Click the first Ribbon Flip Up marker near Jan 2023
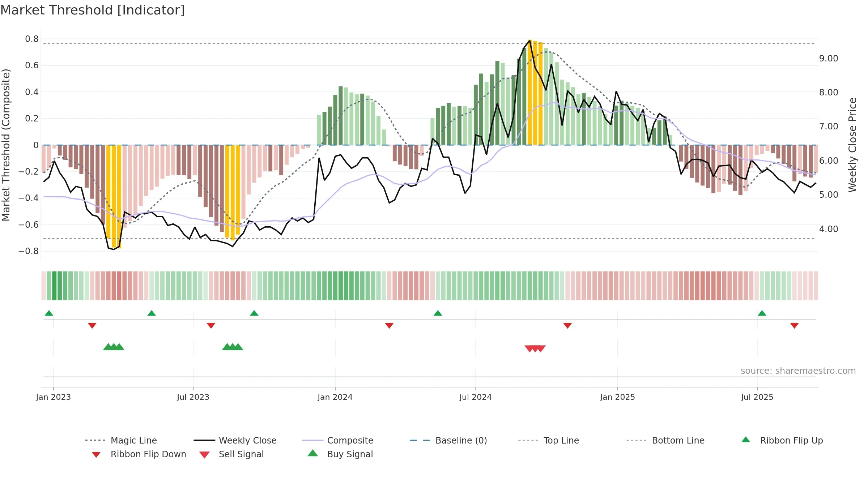 click(x=49, y=313)
